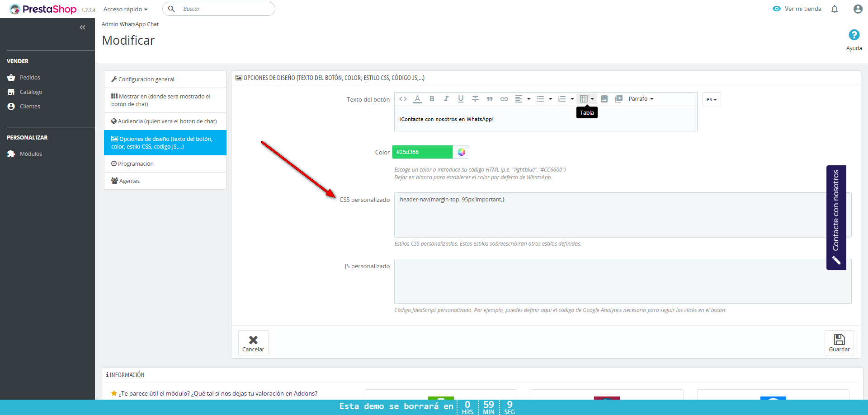Apply strikethrough formatting

point(475,99)
